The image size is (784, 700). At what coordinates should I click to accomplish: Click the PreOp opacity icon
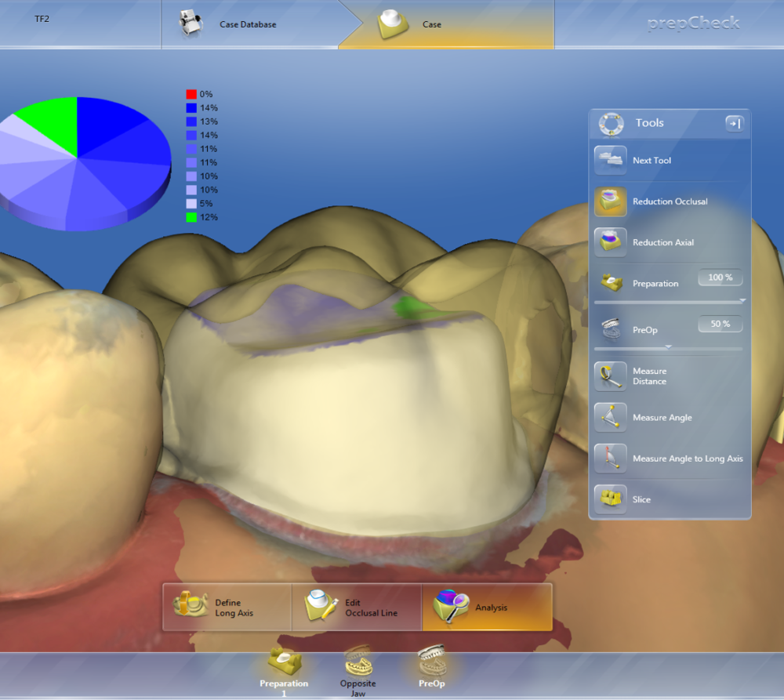pyautogui.click(x=611, y=329)
